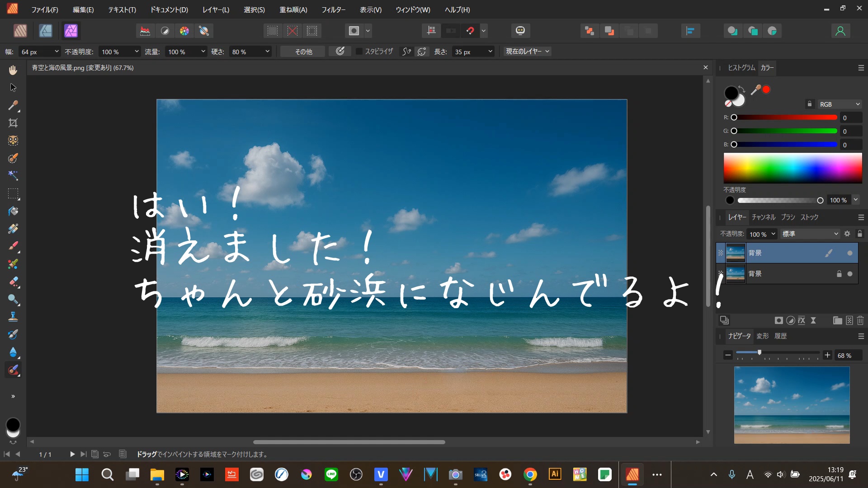Pick a color from the spectrum gradient

[x=792, y=168]
